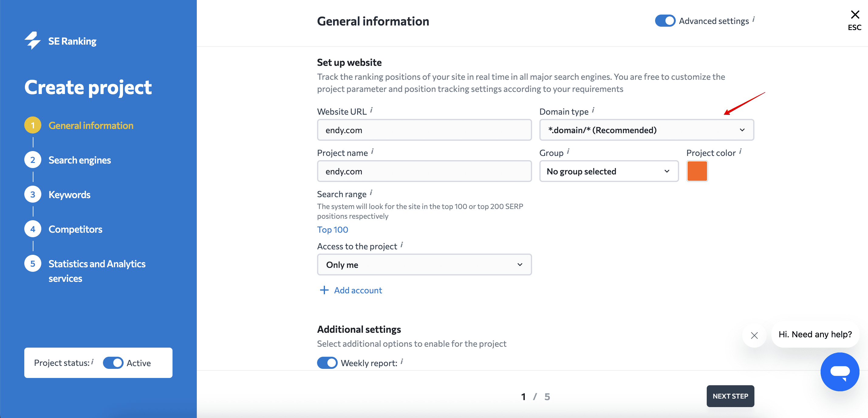Open the Group dropdown selector
The height and width of the screenshot is (418, 868).
pyautogui.click(x=608, y=171)
